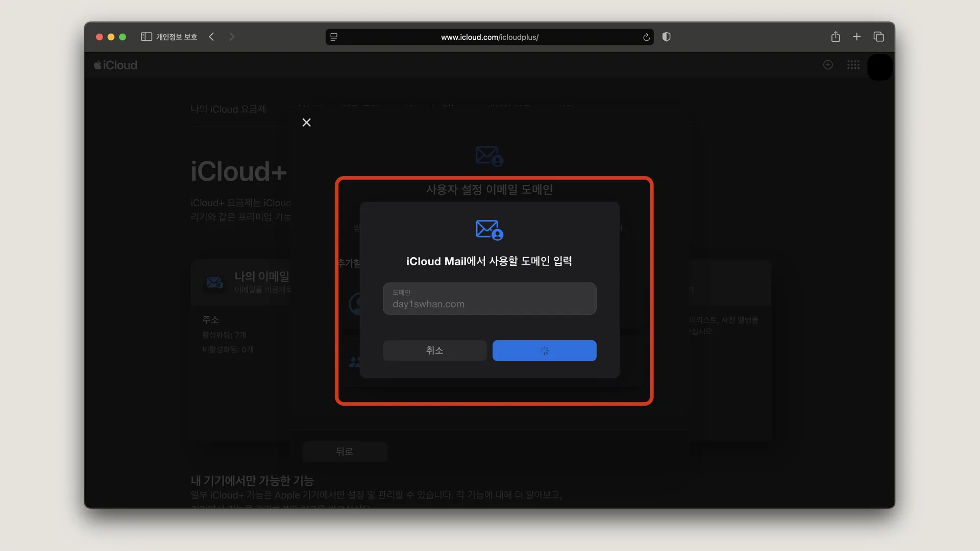This screenshot has height=551, width=980.
Task: Click the heading iCloud Mail에서 사용할 도메인 입력
Action: pos(489,261)
